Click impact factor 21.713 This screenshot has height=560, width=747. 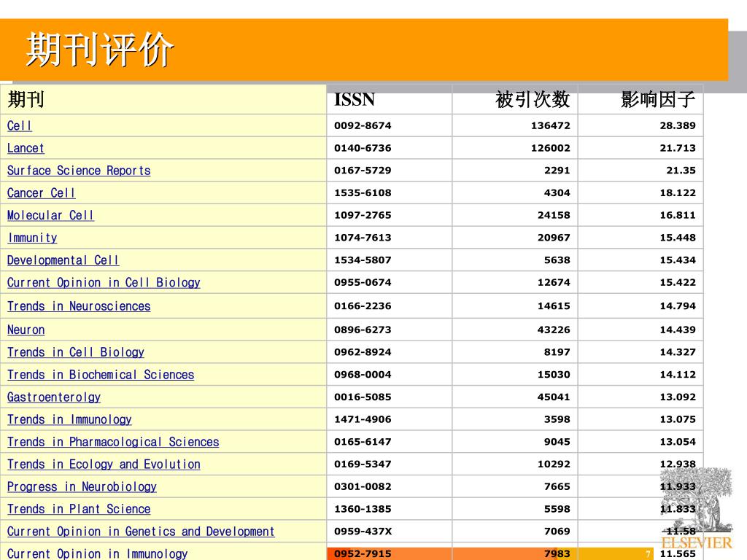coord(678,148)
